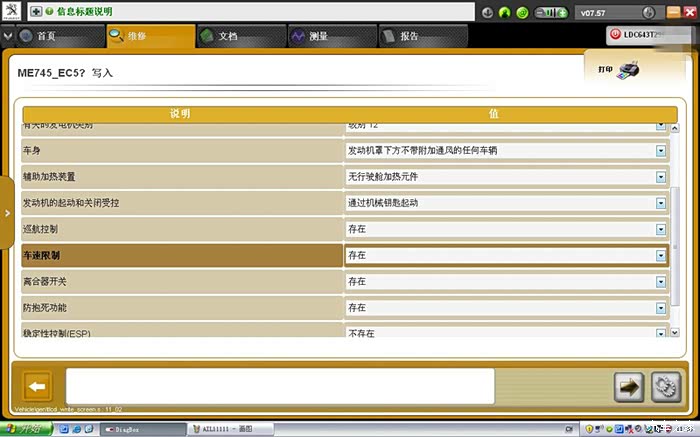Open the 防抱死功能 dropdown arrow

[660, 308]
